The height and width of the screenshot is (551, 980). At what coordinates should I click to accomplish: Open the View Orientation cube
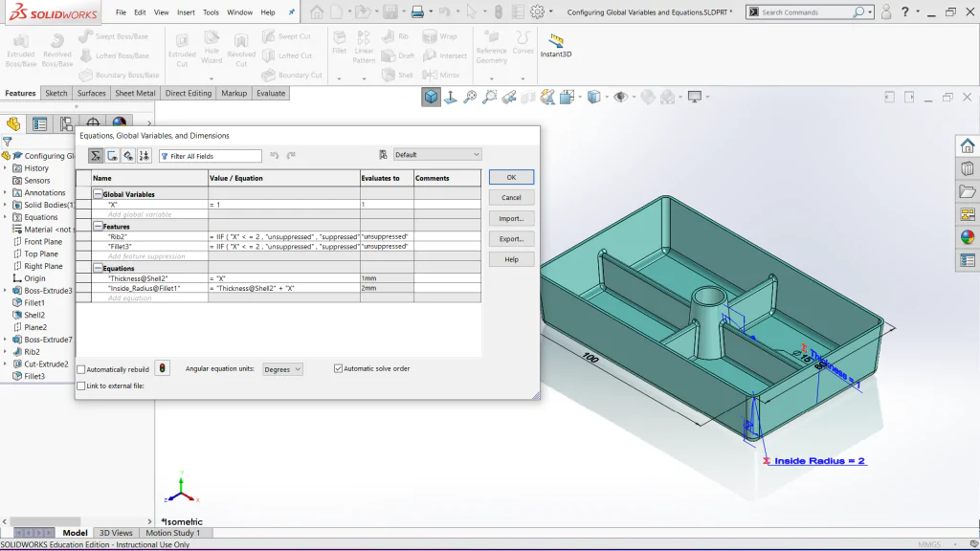[431, 97]
